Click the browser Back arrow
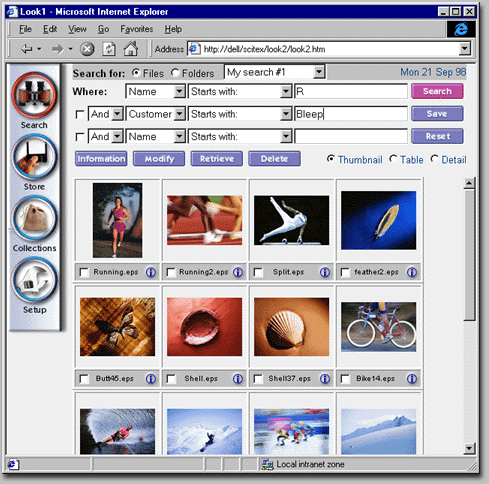Image resolution: width=489 pixels, height=484 pixels. pos(27,49)
